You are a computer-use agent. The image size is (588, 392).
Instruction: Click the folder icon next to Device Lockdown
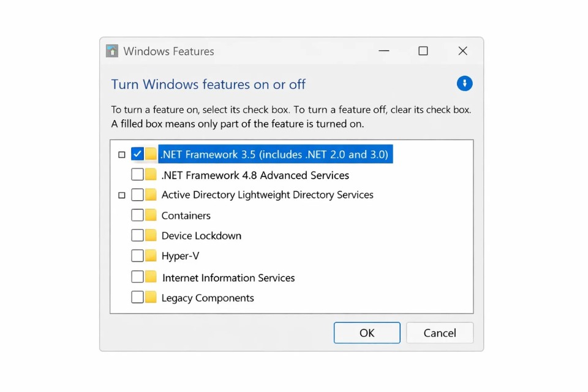click(x=149, y=235)
